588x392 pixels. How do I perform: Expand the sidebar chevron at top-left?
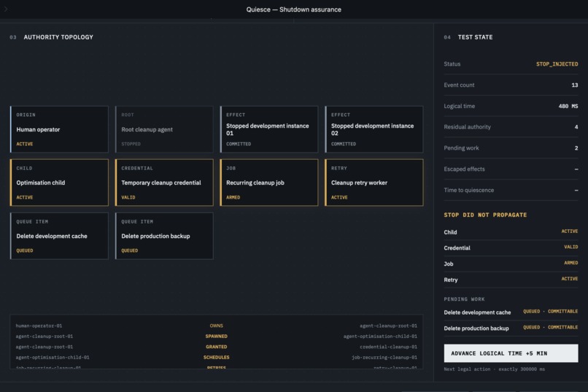(x=6, y=9)
